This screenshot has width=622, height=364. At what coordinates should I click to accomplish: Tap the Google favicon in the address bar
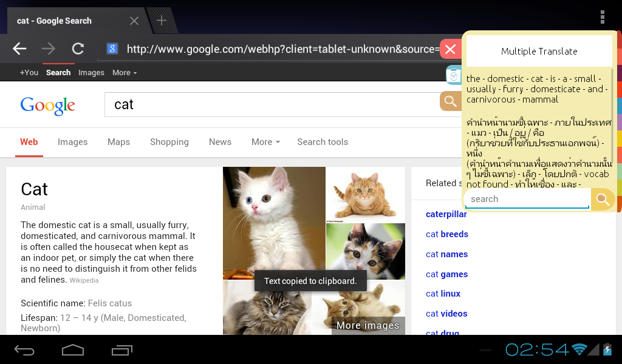[x=112, y=49]
